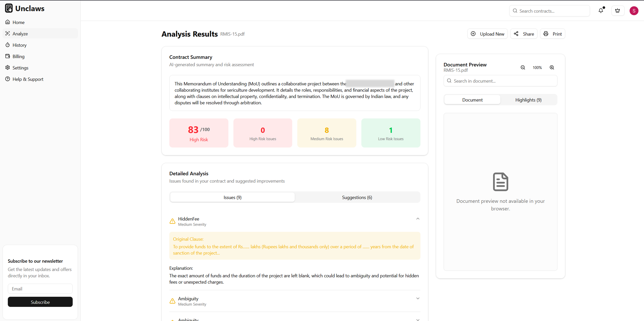Click the Document Preview heading
Viewport: 644px width, 321px height.
465,65
